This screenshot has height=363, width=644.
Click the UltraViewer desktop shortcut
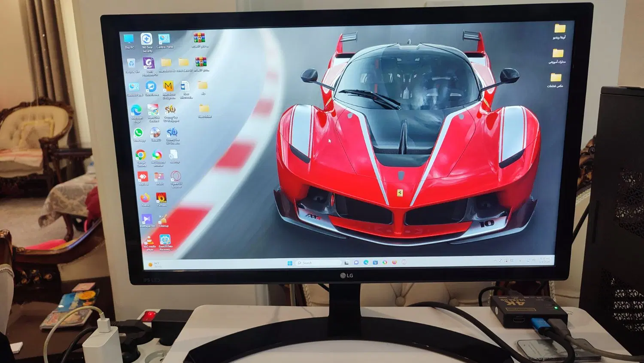[151, 88]
